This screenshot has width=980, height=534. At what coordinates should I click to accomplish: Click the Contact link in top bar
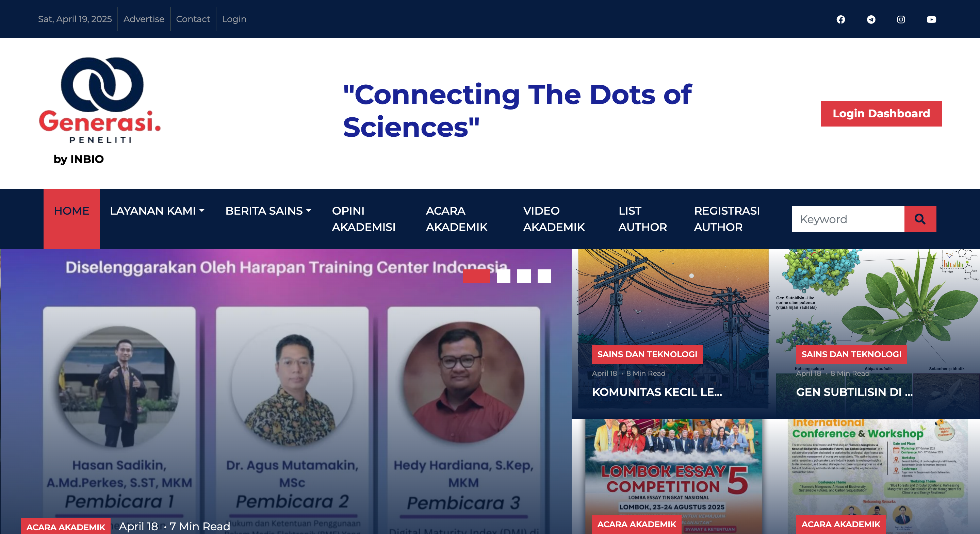(x=193, y=19)
